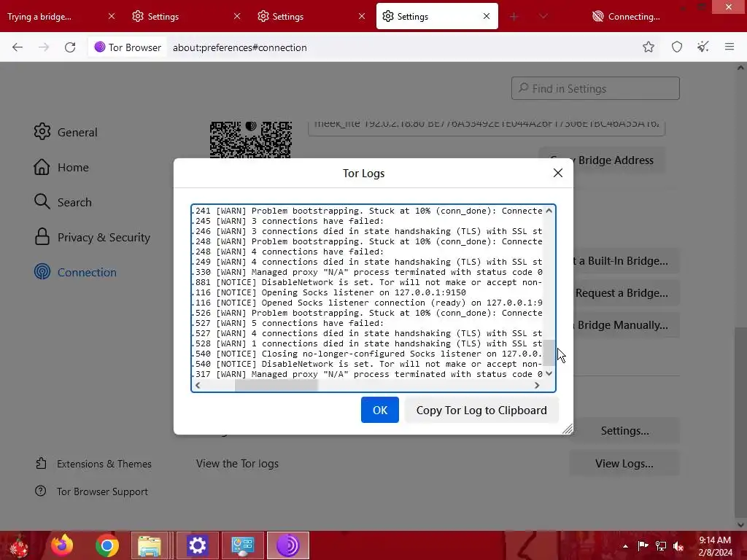
Task: Click log line '.330 Managed proxy N/A process terminated'
Action: pyautogui.click(x=367, y=272)
